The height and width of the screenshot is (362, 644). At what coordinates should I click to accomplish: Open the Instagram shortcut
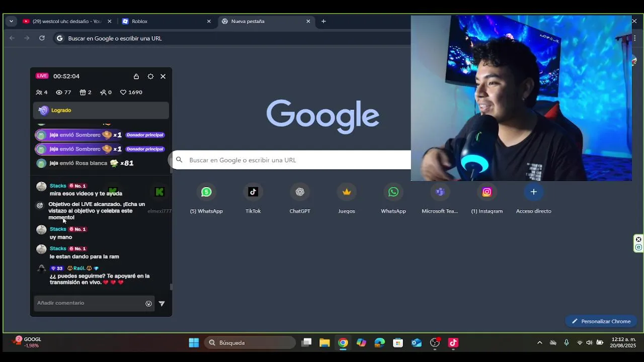click(487, 199)
